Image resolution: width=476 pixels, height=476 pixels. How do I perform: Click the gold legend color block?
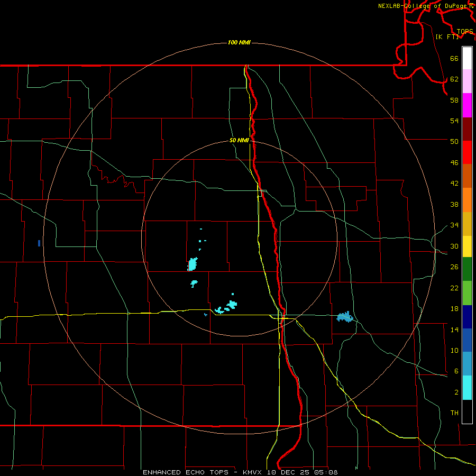[467, 224]
